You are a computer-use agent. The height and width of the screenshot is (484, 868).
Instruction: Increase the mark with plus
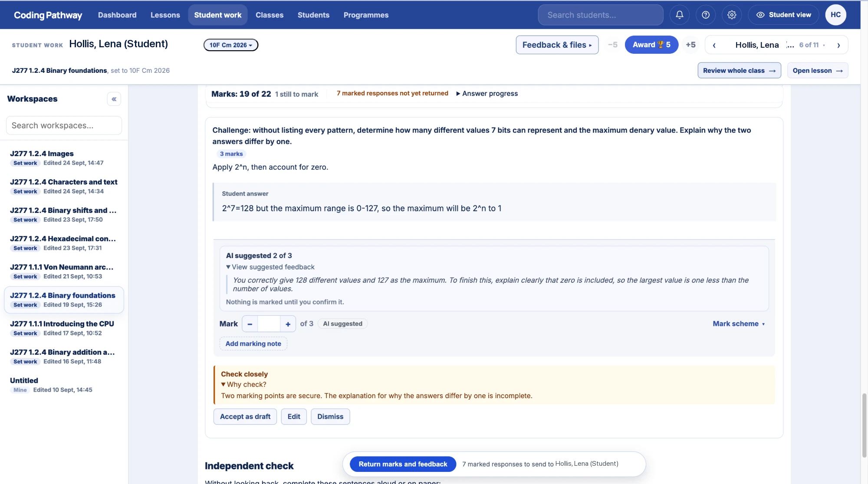coord(288,324)
